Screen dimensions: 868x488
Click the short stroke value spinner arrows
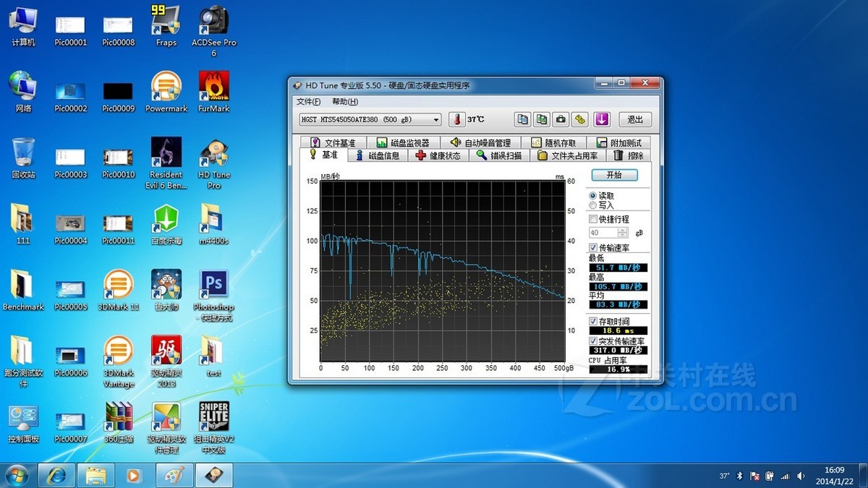[623, 233]
